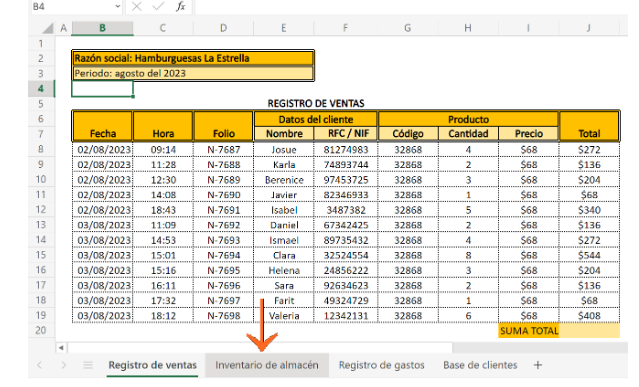Click the Enter checkmark icon in the formula bar
Image resolution: width=639 pixels, height=387 pixels.
point(158,7)
